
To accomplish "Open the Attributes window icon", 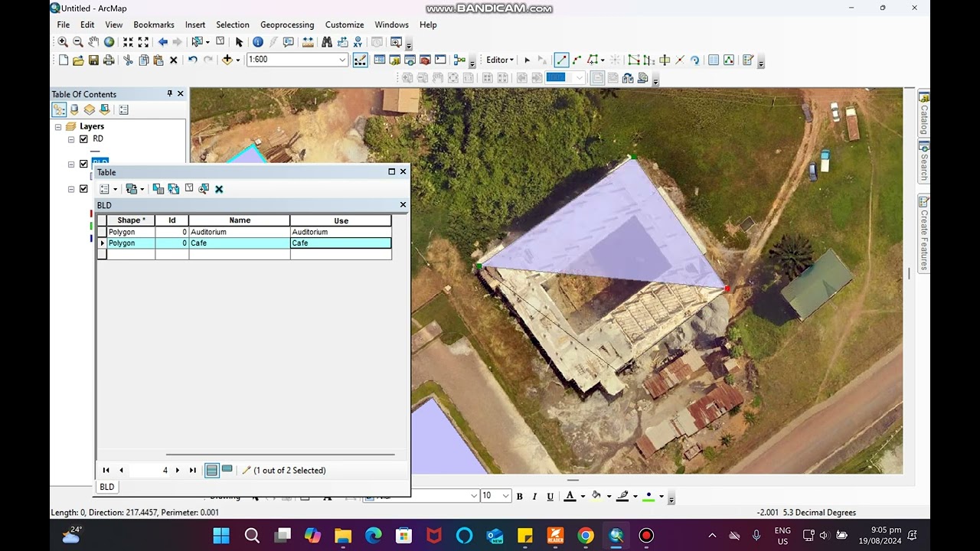I will click(714, 60).
